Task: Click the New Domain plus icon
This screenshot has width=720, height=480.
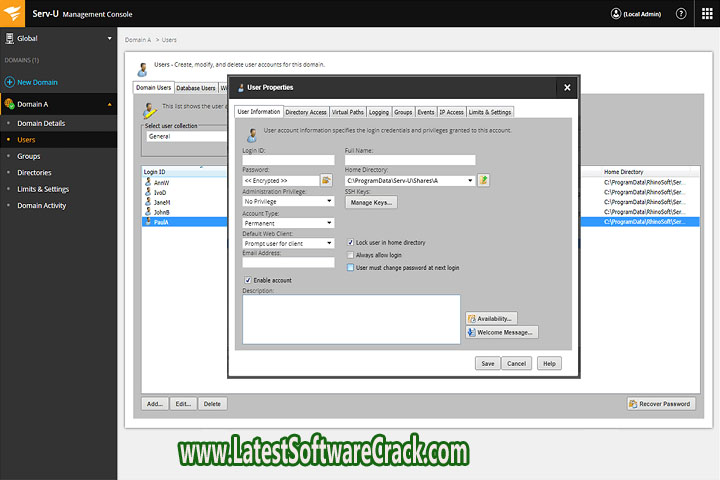Action: 9,82
